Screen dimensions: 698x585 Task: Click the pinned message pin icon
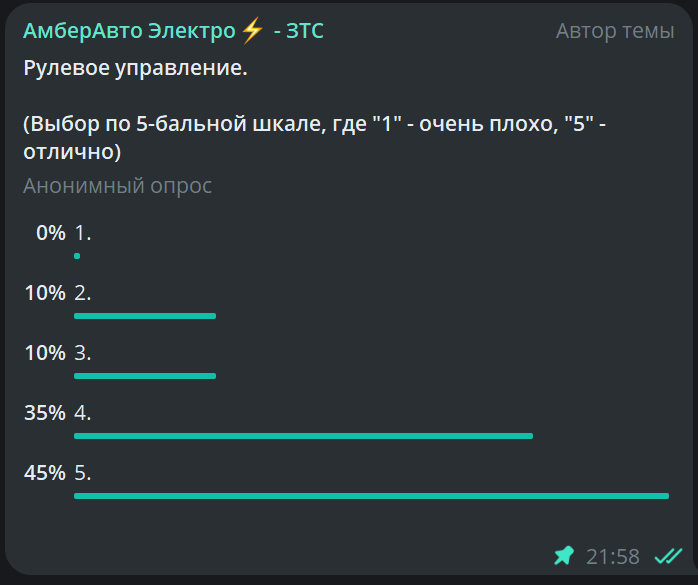point(565,555)
